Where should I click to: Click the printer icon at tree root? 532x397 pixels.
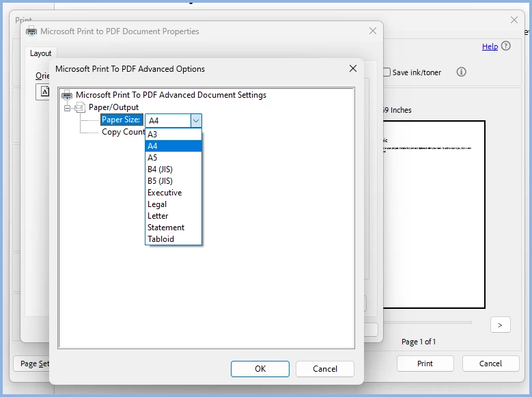[67, 95]
